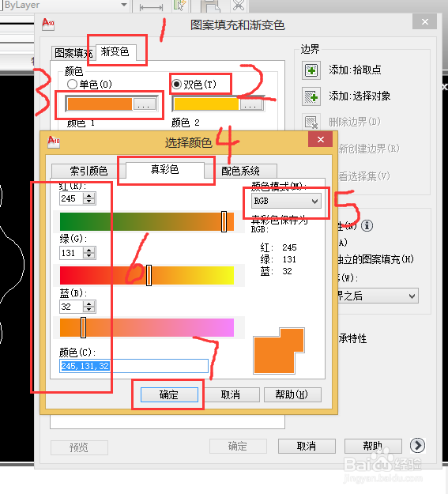The height and width of the screenshot is (494, 448).
Task: Click the orange color preview swatch
Action: tap(279, 351)
